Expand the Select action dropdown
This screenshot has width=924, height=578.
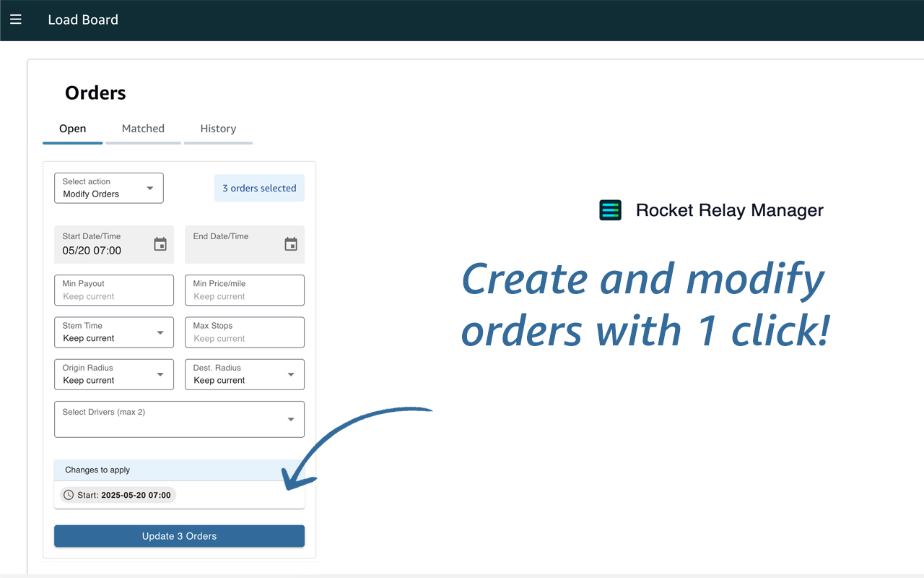pos(109,188)
